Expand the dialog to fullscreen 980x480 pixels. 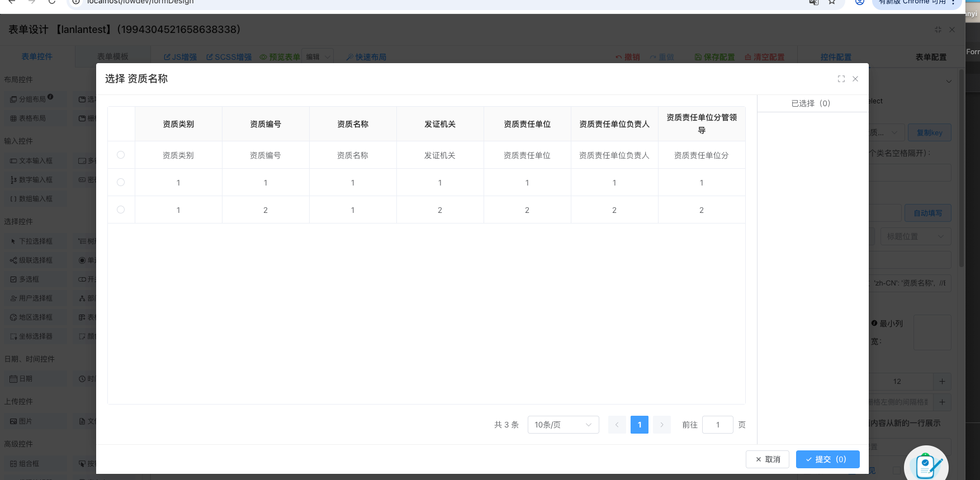[x=841, y=79]
